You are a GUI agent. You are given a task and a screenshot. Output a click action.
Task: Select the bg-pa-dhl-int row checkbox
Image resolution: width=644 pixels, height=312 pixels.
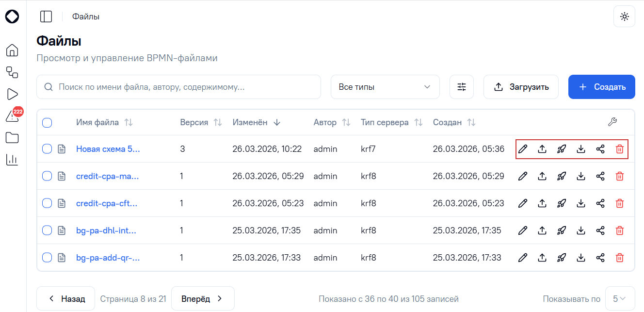pyautogui.click(x=47, y=230)
